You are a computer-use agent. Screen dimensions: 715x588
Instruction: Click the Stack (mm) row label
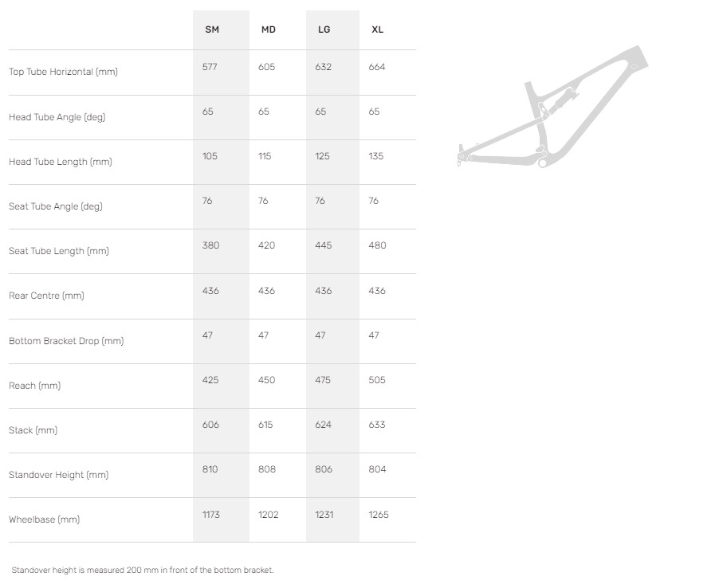pyautogui.click(x=33, y=430)
